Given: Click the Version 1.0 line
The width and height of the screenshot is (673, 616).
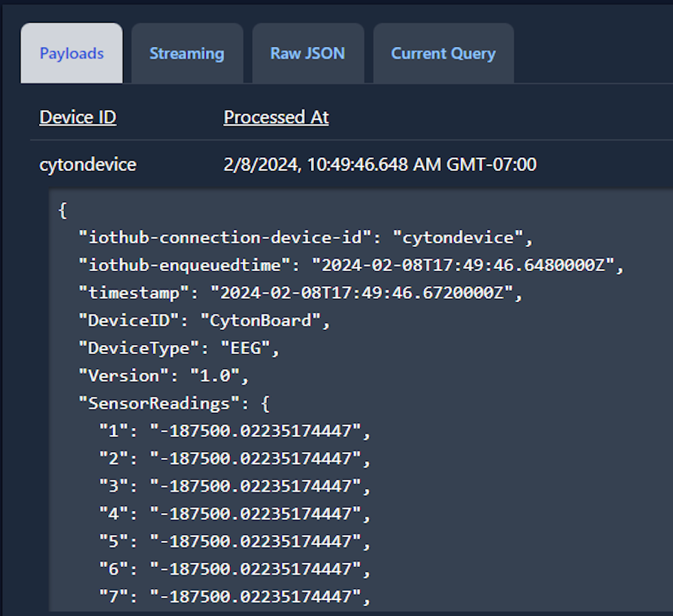Looking at the screenshot, I should coord(163,376).
